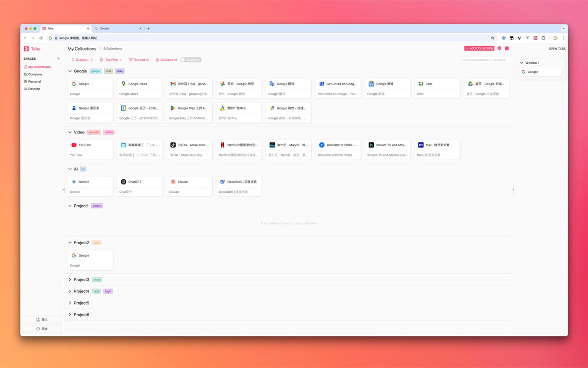Click the browser address bar
The width and height of the screenshot is (588, 368).
coord(271,38)
